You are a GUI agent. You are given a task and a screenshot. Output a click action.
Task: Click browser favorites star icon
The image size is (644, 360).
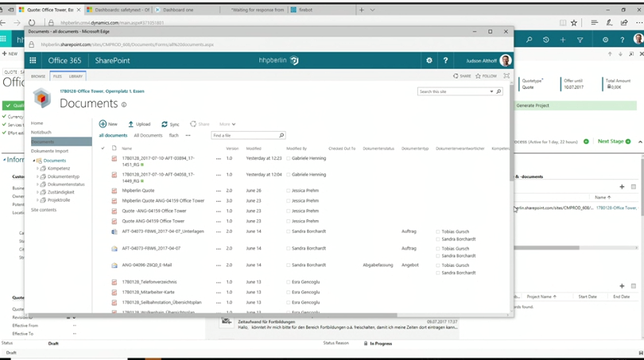(574, 22)
